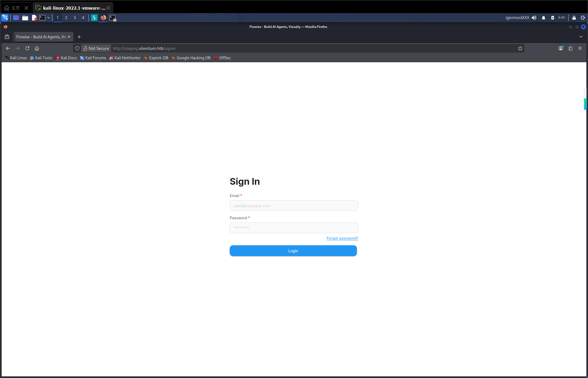
Task: Open the recent browsing tab overview button
Action: [x=7, y=37]
